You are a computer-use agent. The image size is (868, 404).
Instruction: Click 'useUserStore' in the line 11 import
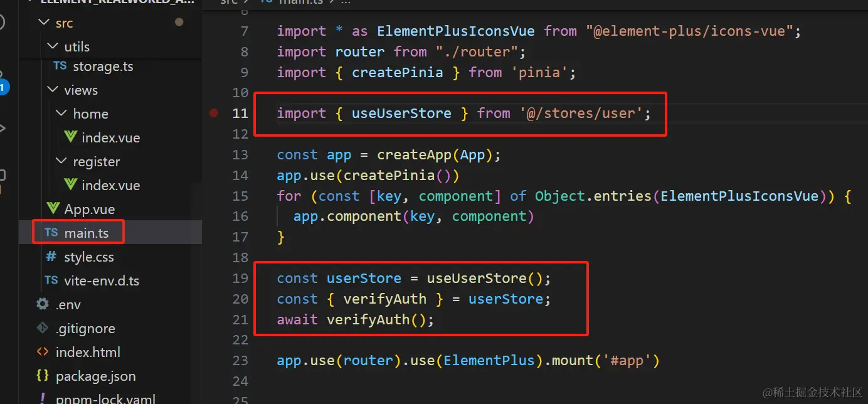(x=401, y=113)
